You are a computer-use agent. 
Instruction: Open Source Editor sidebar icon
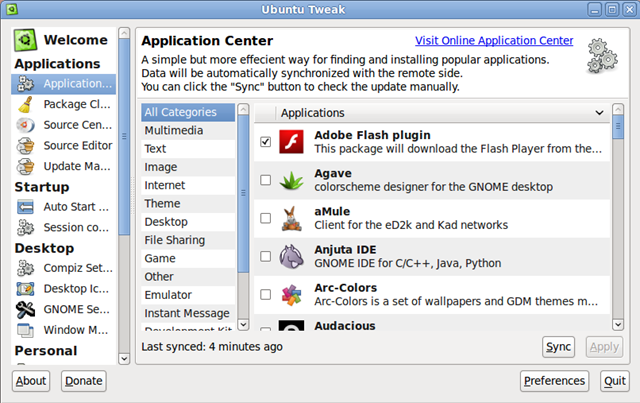[25, 146]
